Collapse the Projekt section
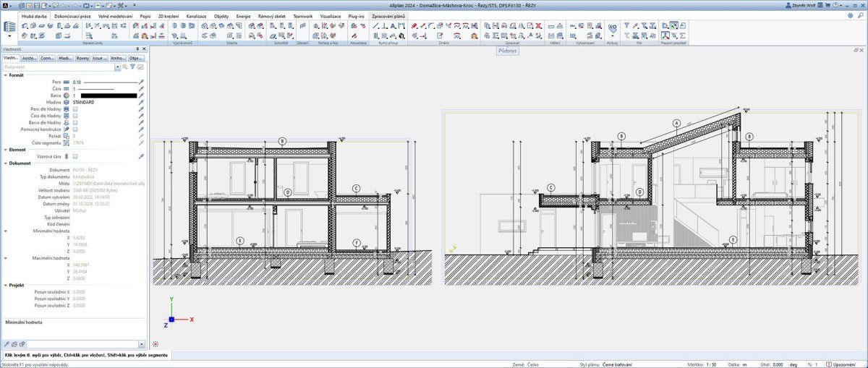The image size is (868, 368). pyautogui.click(x=6, y=285)
